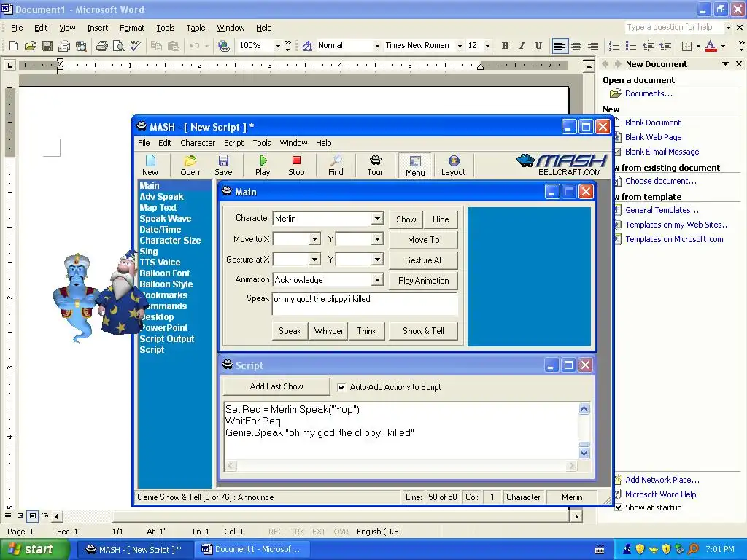Click in the Speak text field
The image size is (747, 560).
365,304
